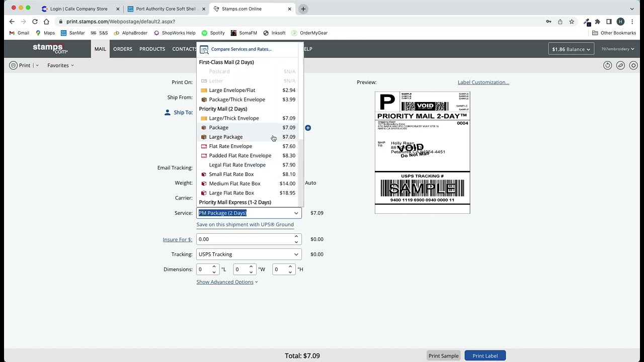Open Spotify bookmark
Viewport: 644px width, 362px height.
213,33
